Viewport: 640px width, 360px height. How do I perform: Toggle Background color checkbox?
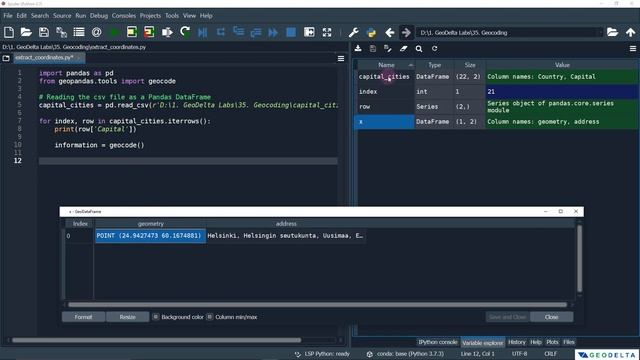156,317
